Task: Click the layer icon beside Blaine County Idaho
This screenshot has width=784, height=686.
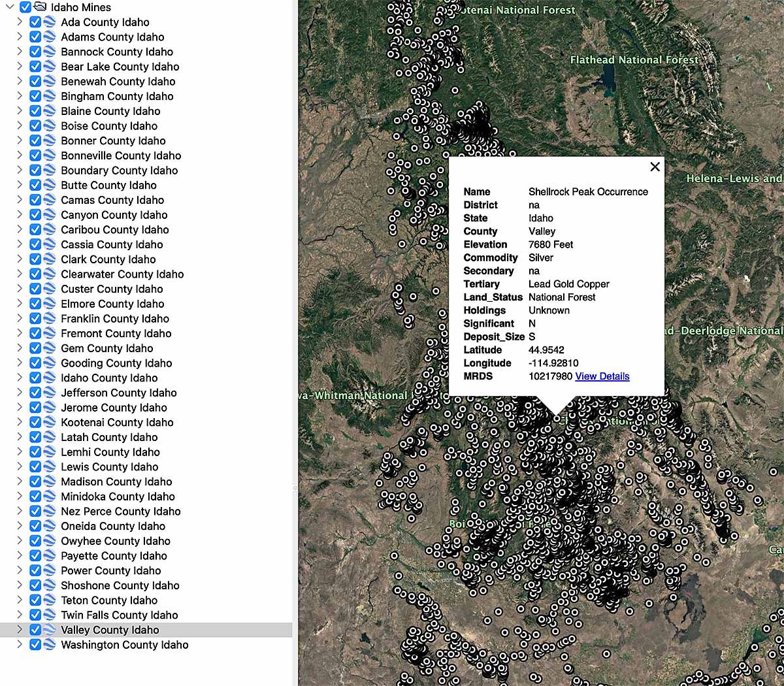Action: coord(50,111)
